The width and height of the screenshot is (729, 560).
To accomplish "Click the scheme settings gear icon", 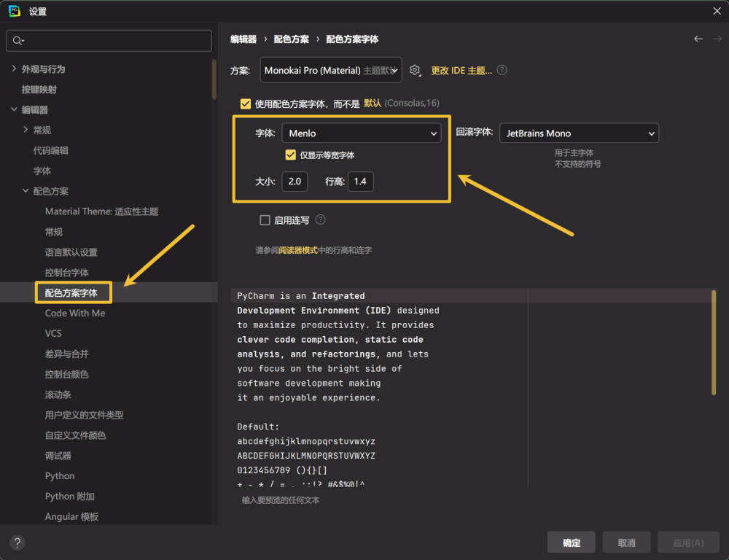I will (415, 71).
